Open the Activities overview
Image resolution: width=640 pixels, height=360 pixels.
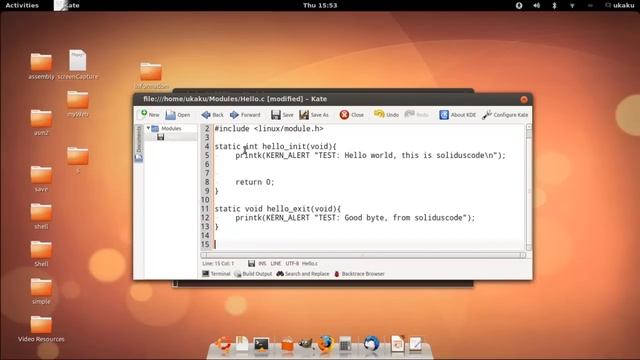pyautogui.click(x=22, y=5)
